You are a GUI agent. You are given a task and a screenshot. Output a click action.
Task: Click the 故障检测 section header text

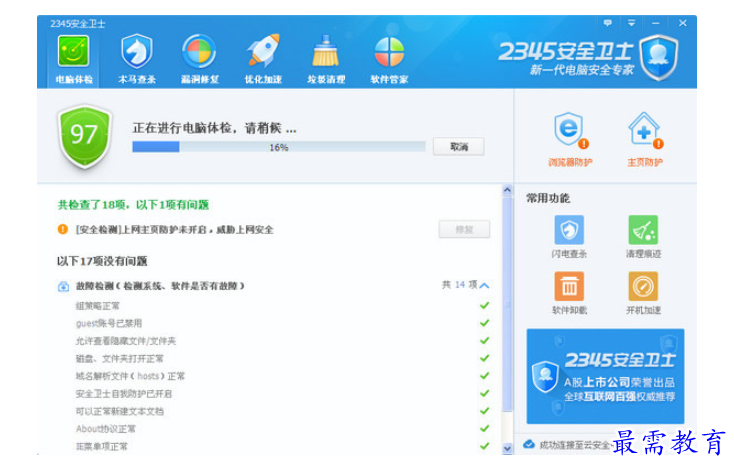160,286
